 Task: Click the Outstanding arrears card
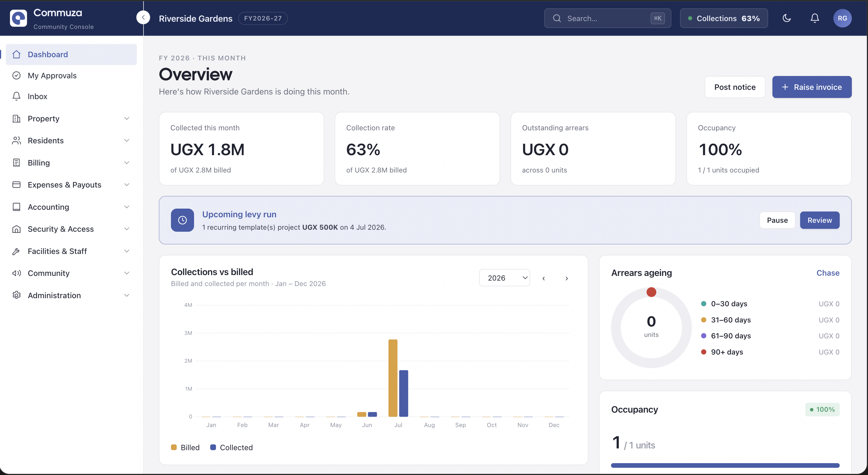pyautogui.click(x=593, y=149)
